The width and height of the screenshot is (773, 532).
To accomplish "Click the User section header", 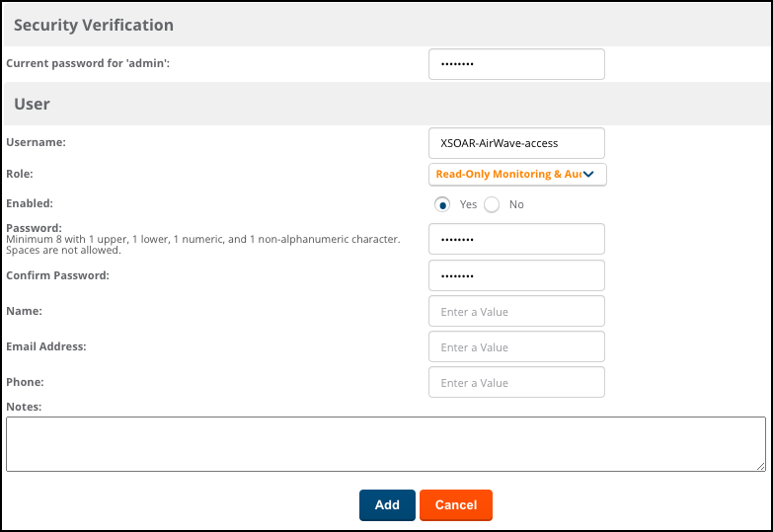I will click(32, 104).
